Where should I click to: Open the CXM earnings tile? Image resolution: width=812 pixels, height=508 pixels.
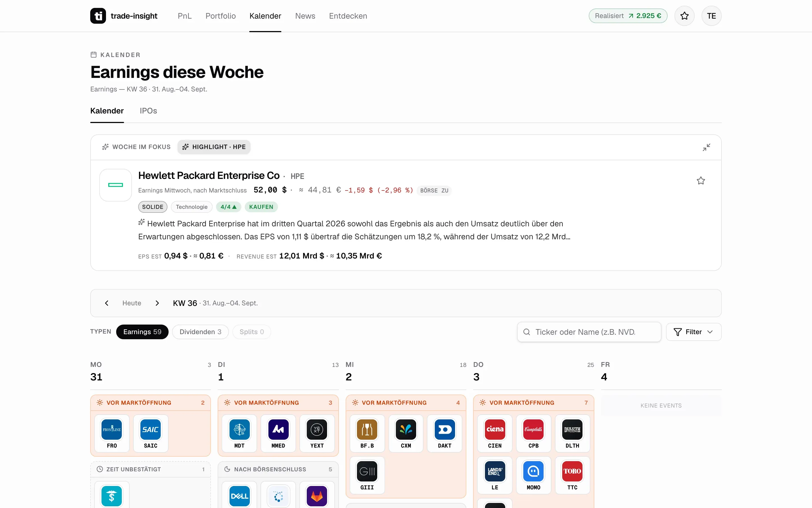(x=406, y=433)
